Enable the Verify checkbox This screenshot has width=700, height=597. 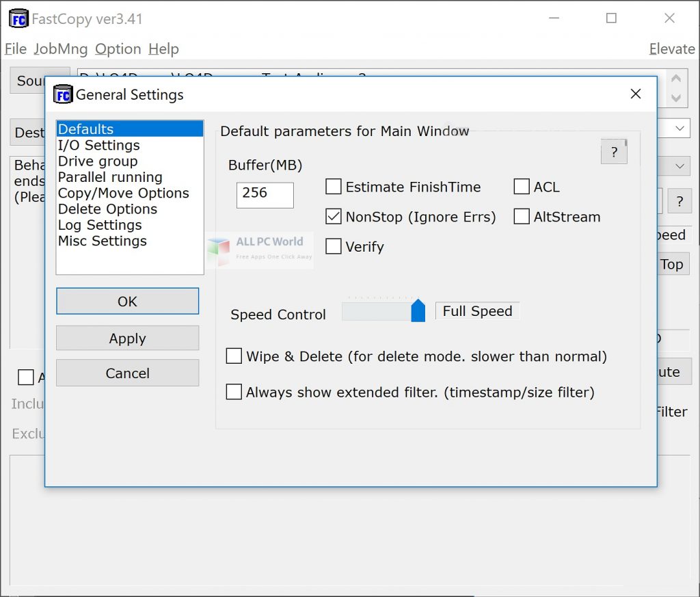[334, 246]
